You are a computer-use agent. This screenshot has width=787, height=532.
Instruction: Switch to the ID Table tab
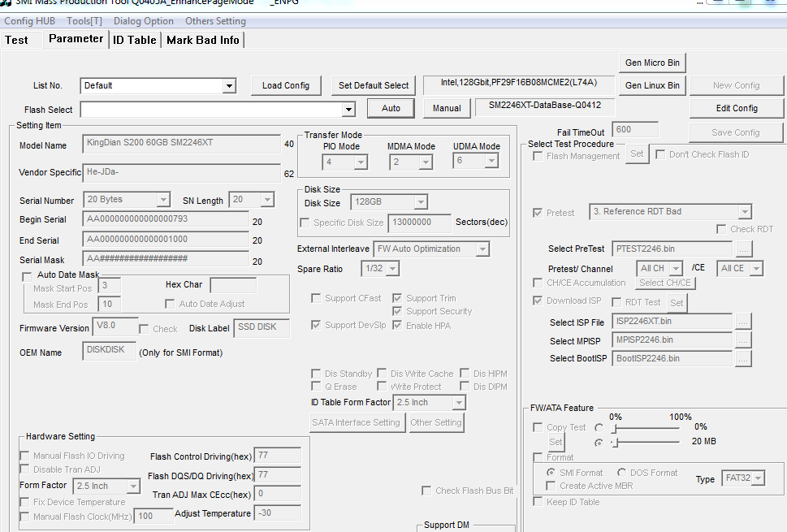[x=135, y=40]
